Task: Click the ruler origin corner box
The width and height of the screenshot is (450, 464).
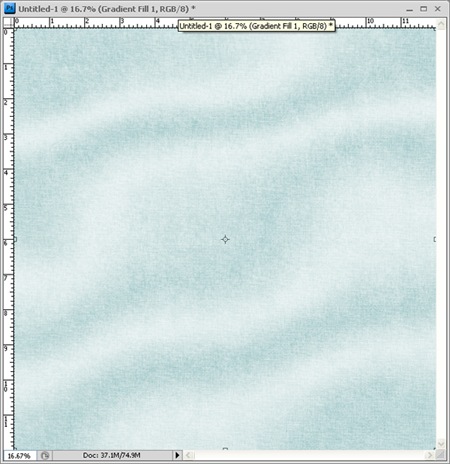Action: tap(8, 23)
